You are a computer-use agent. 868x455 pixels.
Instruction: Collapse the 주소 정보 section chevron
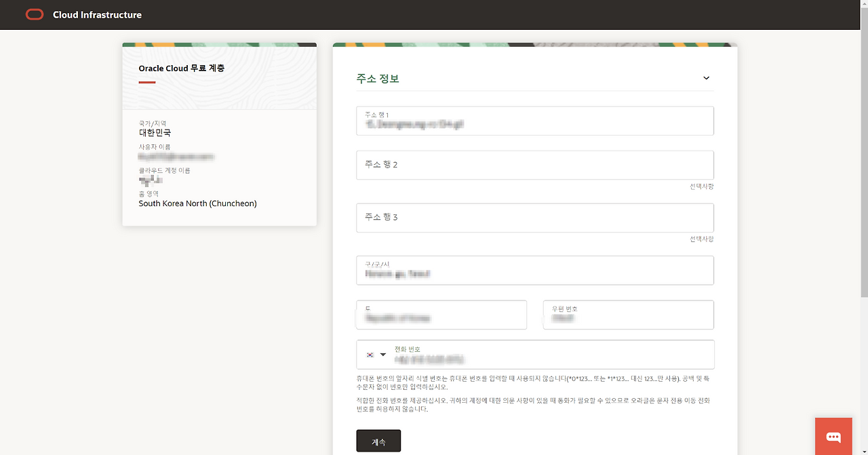point(706,78)
